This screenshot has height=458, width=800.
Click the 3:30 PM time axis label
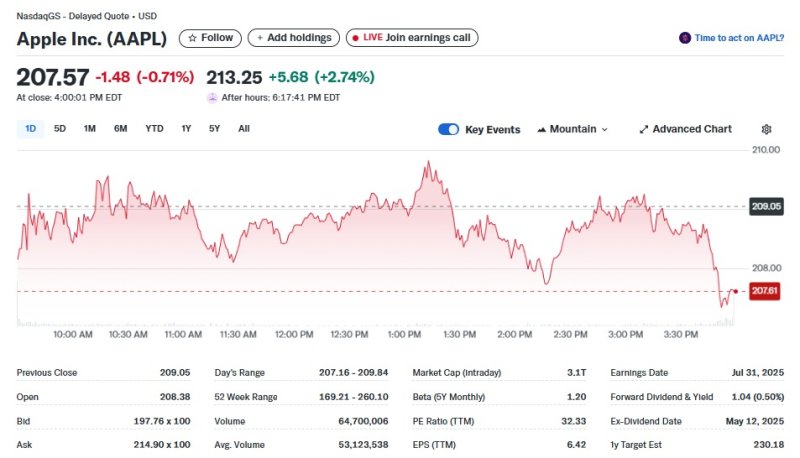(x=681, y=335)
